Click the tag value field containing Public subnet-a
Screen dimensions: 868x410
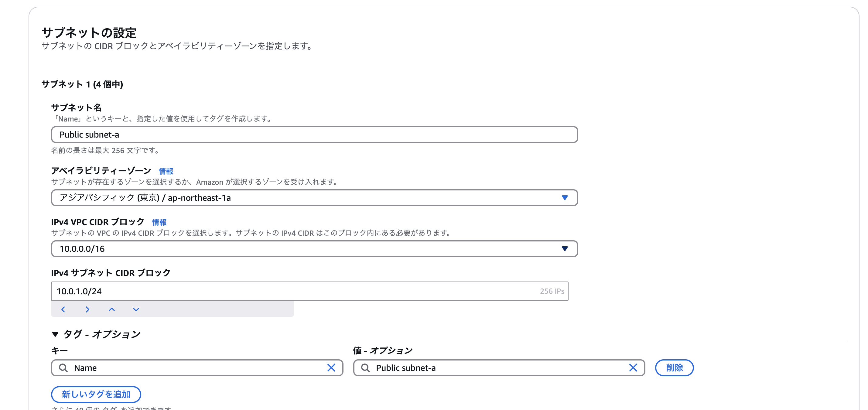[x=495, y=367]
